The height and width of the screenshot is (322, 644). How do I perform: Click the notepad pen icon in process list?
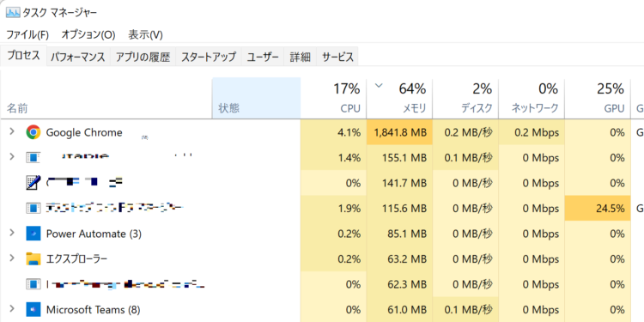33,183
